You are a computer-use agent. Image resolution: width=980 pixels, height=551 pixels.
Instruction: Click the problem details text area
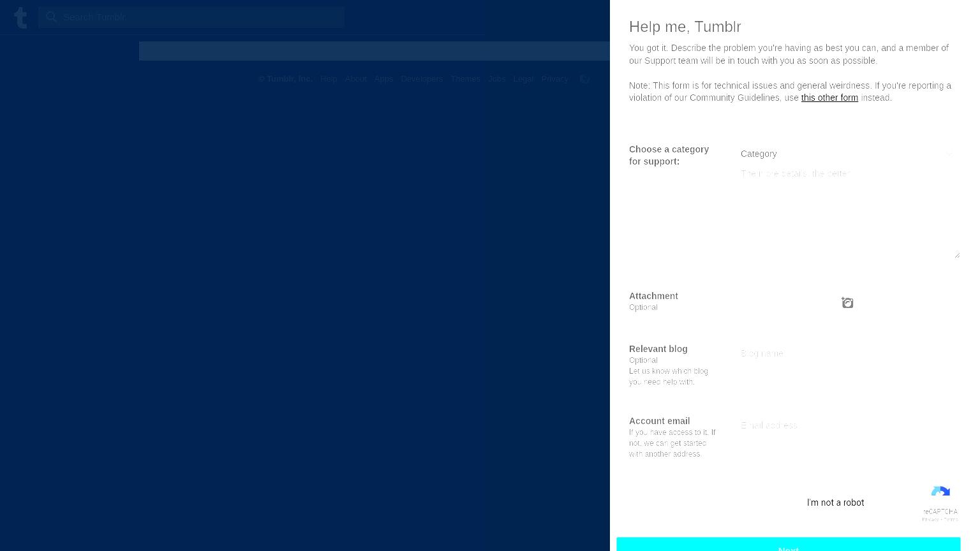pyautogui.click(x=849, y=212)
